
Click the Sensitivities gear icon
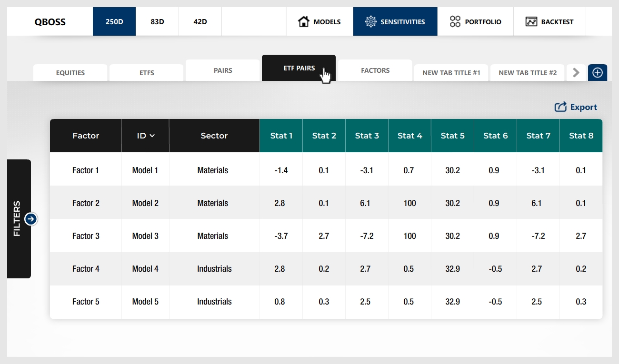pos(370,21)
